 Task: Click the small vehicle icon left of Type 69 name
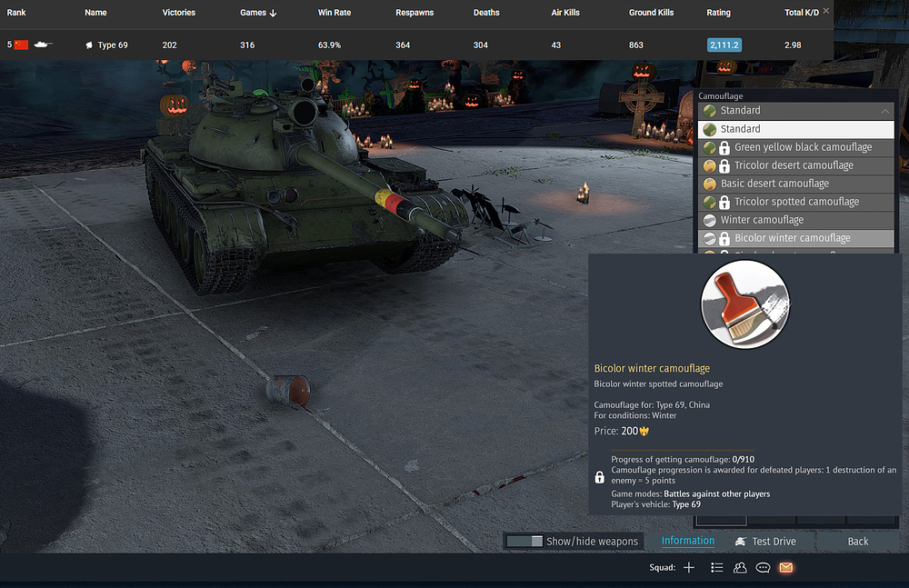coord(89,45)
